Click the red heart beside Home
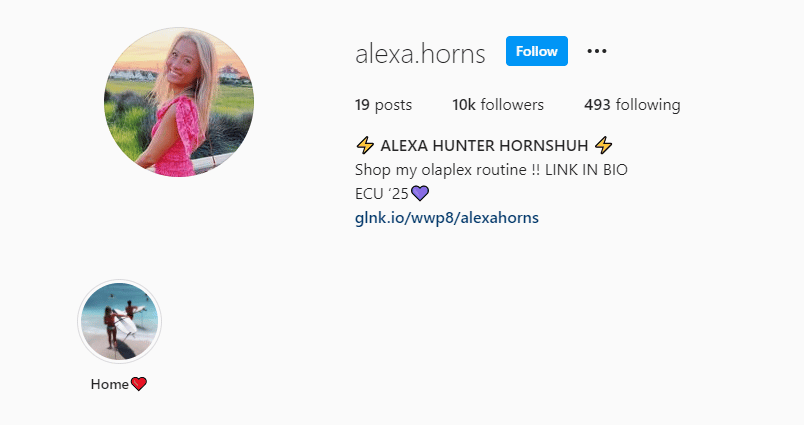This screenshot has width=804, height=425. click(138, 383)
